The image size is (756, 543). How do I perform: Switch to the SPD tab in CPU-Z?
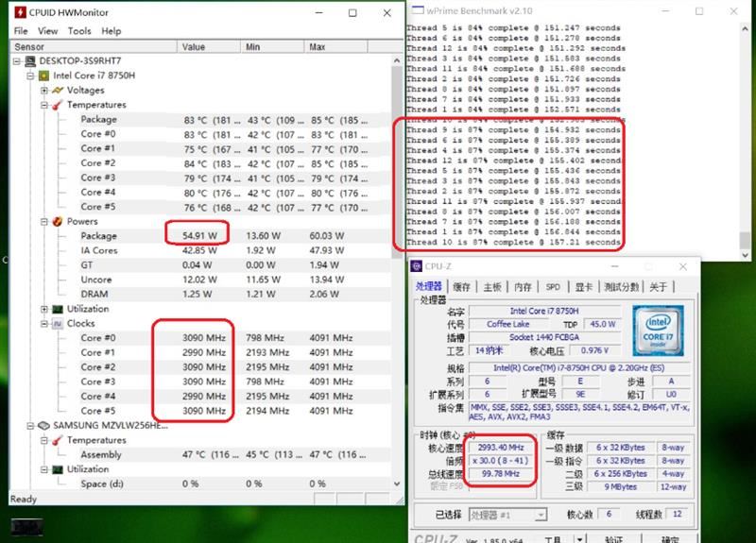[553, 287]
